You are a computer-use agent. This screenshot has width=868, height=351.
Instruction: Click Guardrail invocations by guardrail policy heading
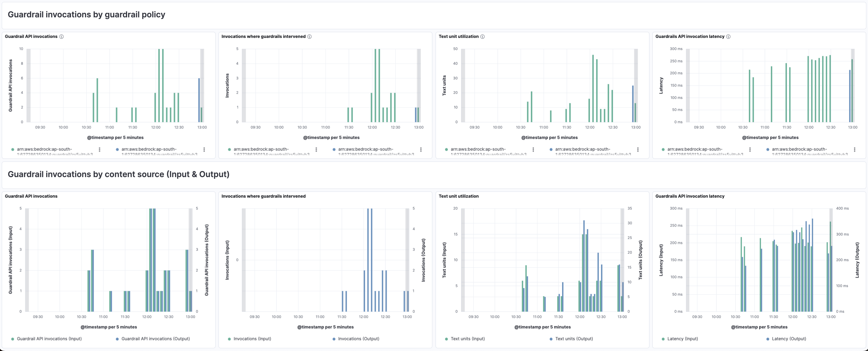coord(86,14)
